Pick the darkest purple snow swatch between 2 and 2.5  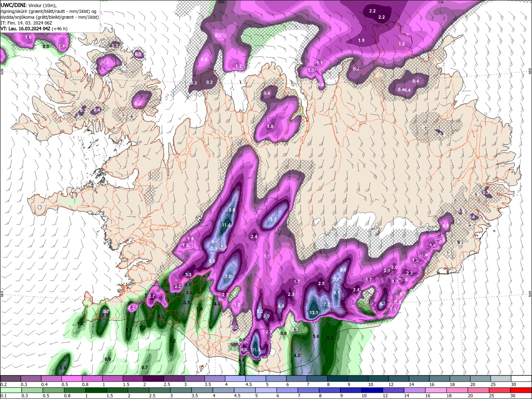[153, 379]
